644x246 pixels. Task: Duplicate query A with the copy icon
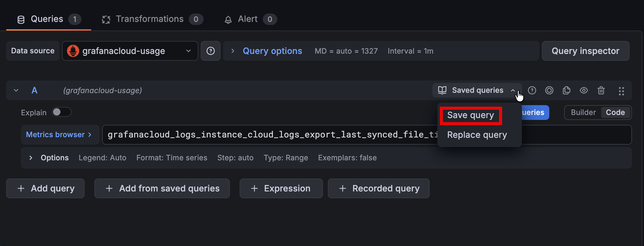567,90
